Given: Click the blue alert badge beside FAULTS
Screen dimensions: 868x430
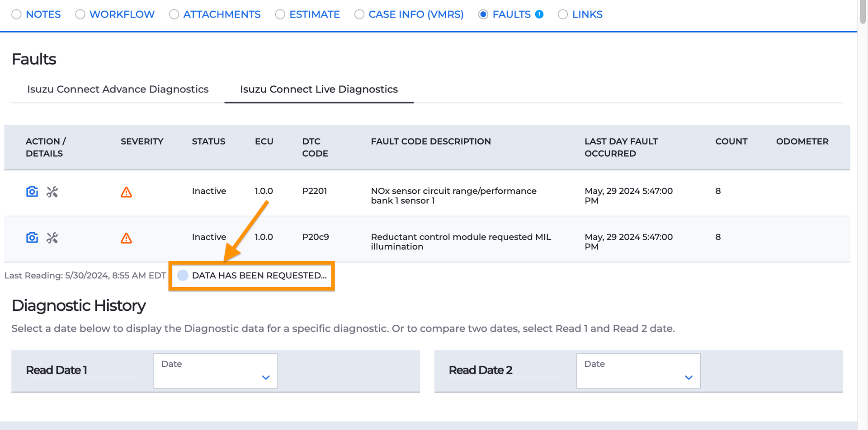Looking at the screenshot, I should click(539, 14).
